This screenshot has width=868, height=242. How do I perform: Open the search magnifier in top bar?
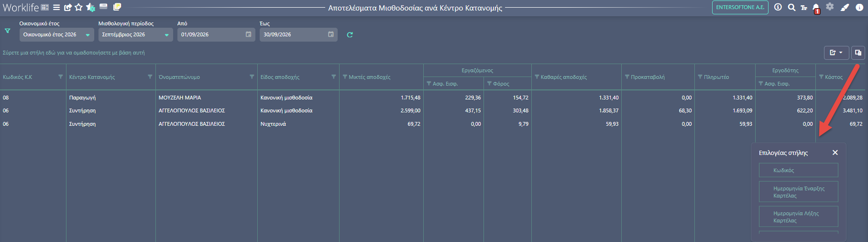(x=791, y=7)
